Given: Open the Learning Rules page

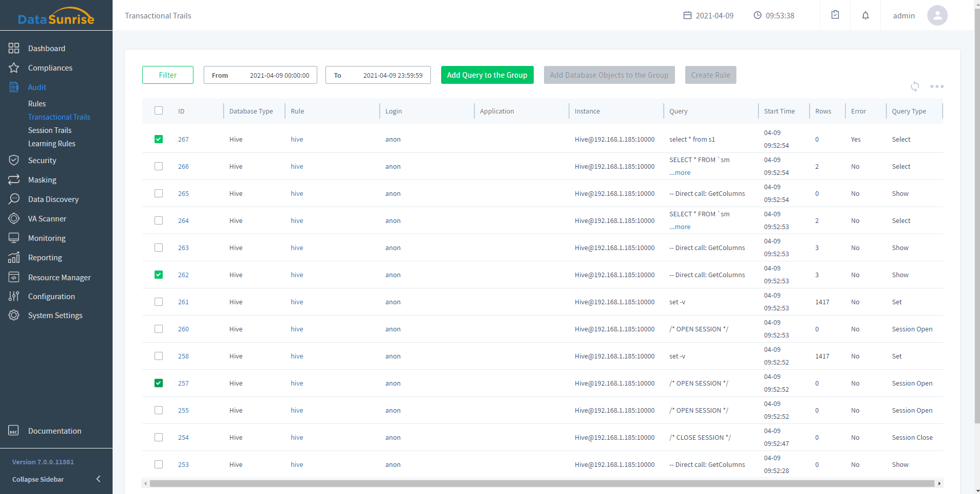Looking at the screenshot, I should tap(52, 143).
